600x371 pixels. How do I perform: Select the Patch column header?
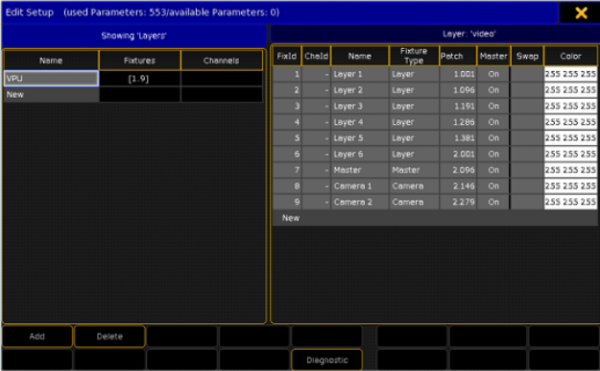[458, 56]
